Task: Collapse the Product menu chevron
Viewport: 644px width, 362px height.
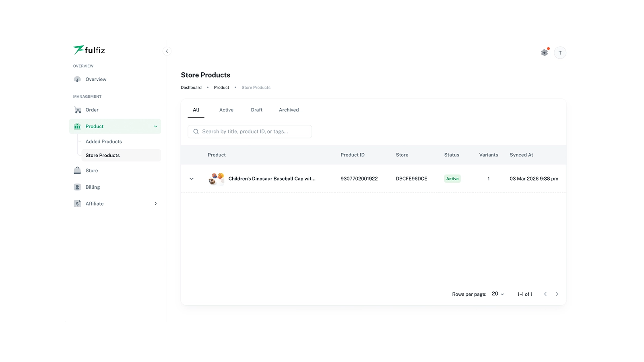Action: (156, 126)
